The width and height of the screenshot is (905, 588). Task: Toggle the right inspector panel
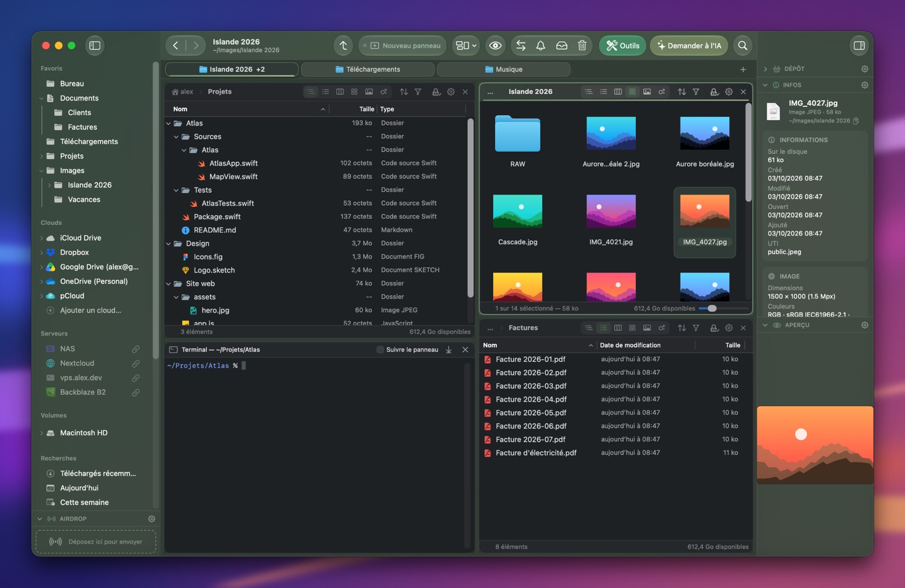[859, 46]
